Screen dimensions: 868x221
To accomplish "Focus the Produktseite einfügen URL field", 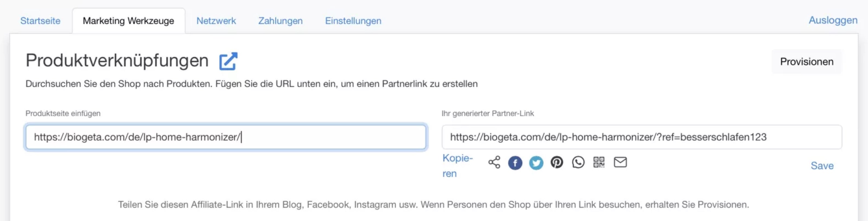I will [226, 137].
